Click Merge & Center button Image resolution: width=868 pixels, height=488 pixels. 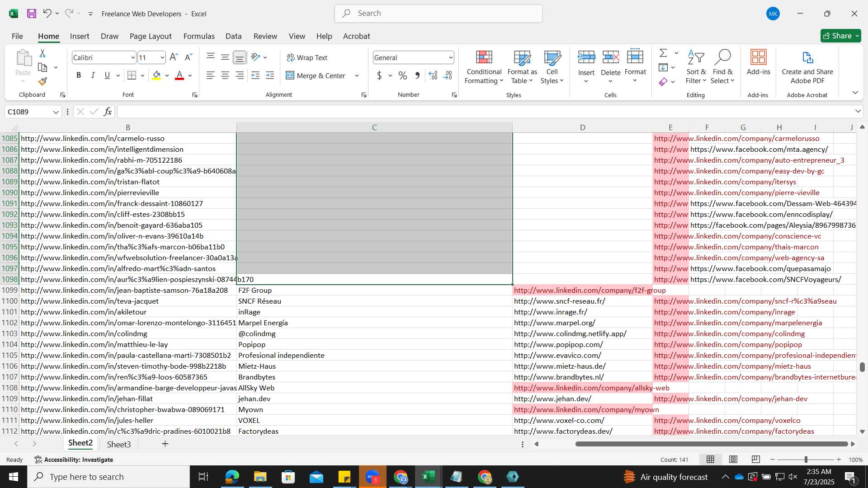click(x=315, y=75)
